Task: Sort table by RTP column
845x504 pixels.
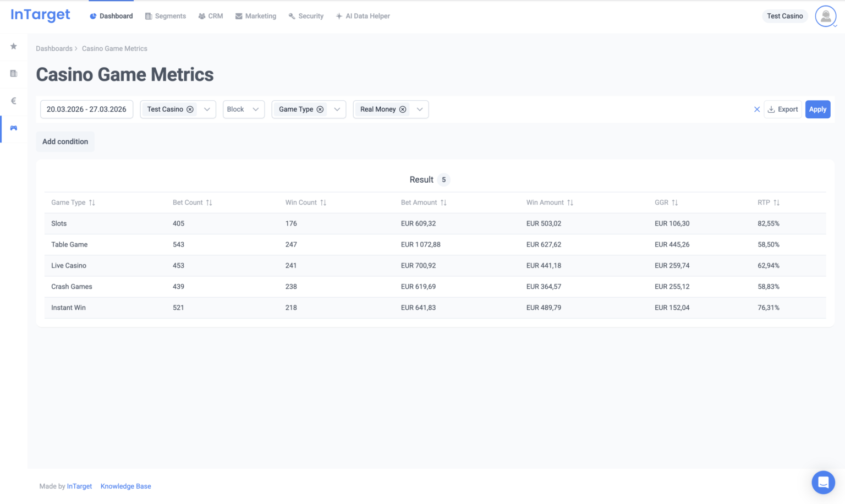Action: tap(776, 202)
